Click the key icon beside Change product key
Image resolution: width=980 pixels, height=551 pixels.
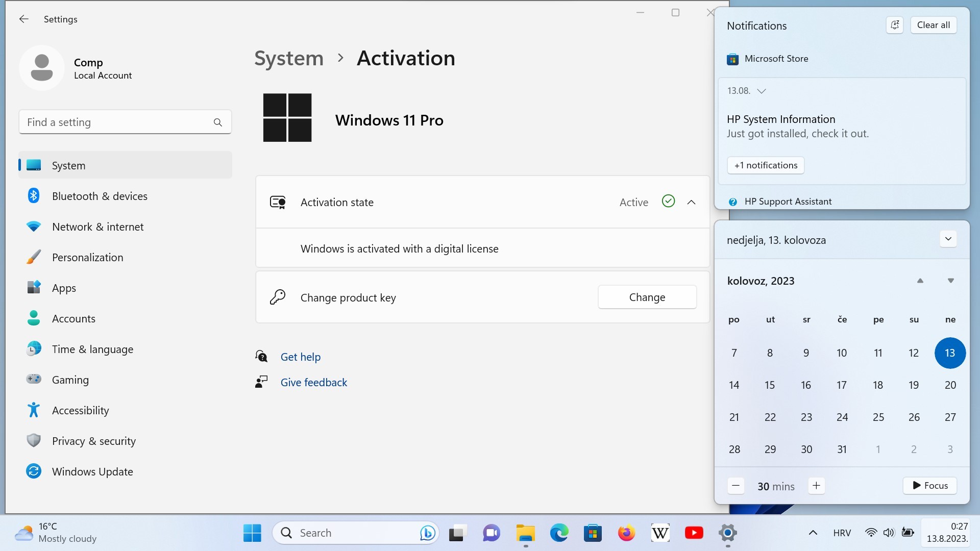(x=278, y=297)
